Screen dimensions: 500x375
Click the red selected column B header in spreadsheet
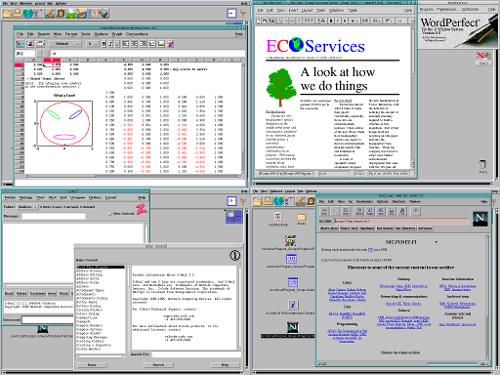click(x=52, y=60)
